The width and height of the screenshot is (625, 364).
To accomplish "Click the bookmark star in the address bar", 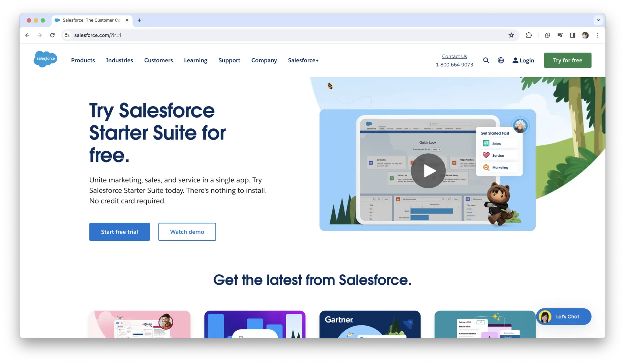I will [x=511, y=35].
